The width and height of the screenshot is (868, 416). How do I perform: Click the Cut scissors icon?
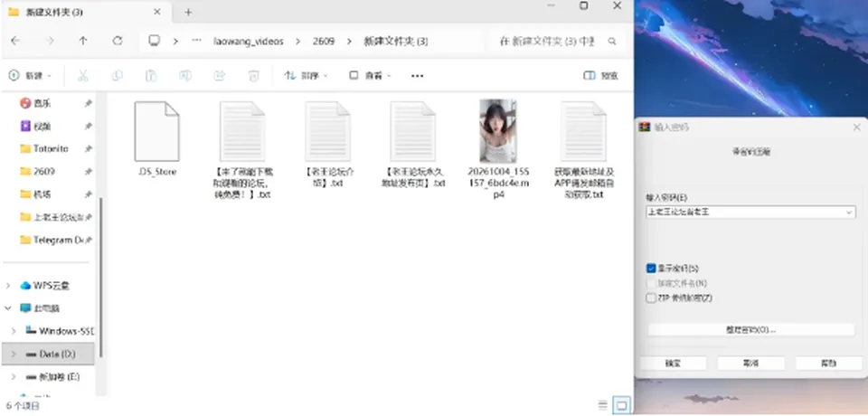click(82, 75)
